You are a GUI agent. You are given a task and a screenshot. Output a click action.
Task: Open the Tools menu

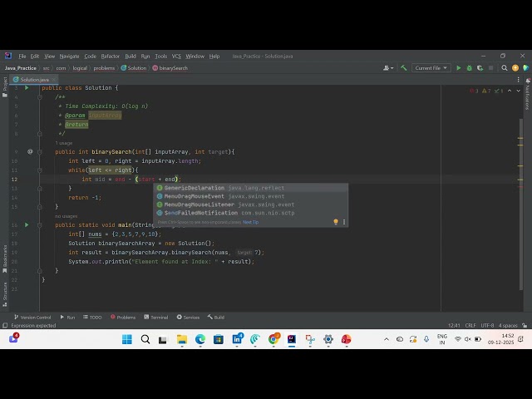[x=160, y=57]
